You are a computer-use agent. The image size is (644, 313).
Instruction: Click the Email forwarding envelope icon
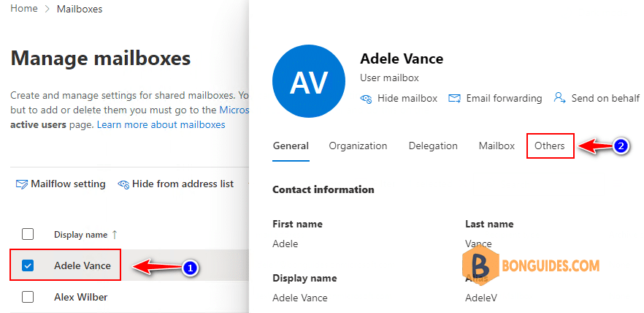(x=454, y=99)
